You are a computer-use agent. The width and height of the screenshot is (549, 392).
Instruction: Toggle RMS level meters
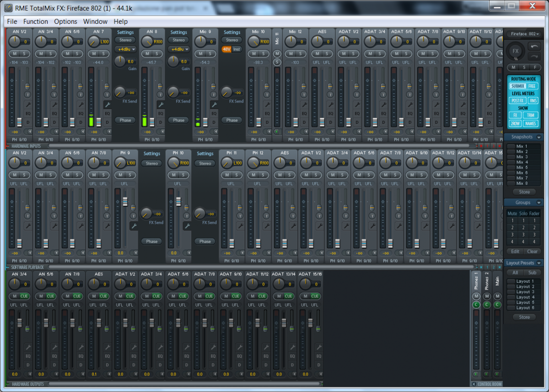533,101
